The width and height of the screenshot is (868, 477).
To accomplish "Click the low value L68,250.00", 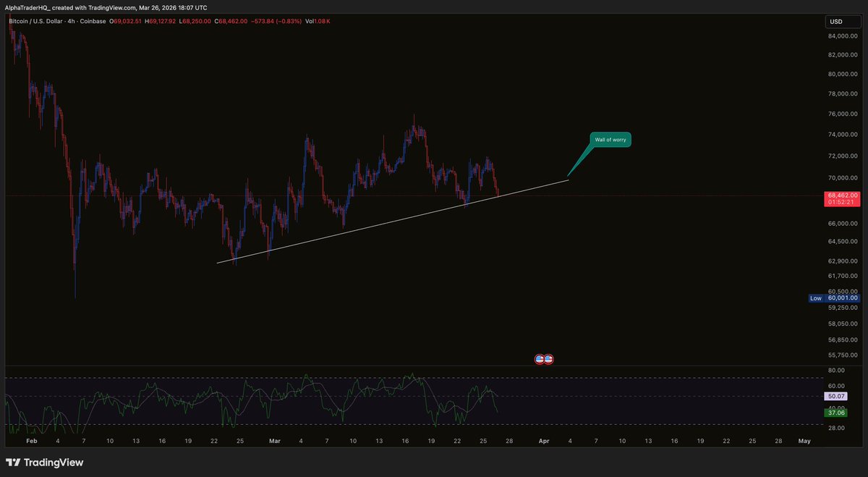I will coord(196,22).
